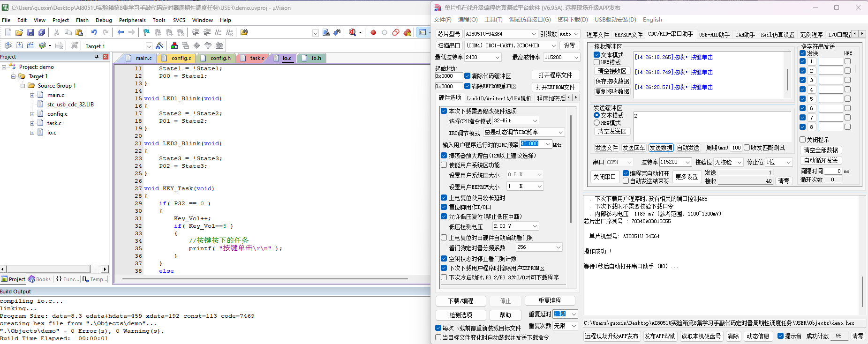Open the Flash menu in µVision
The height and width of the screenshot is (344, 868).
tap(82, 20)
